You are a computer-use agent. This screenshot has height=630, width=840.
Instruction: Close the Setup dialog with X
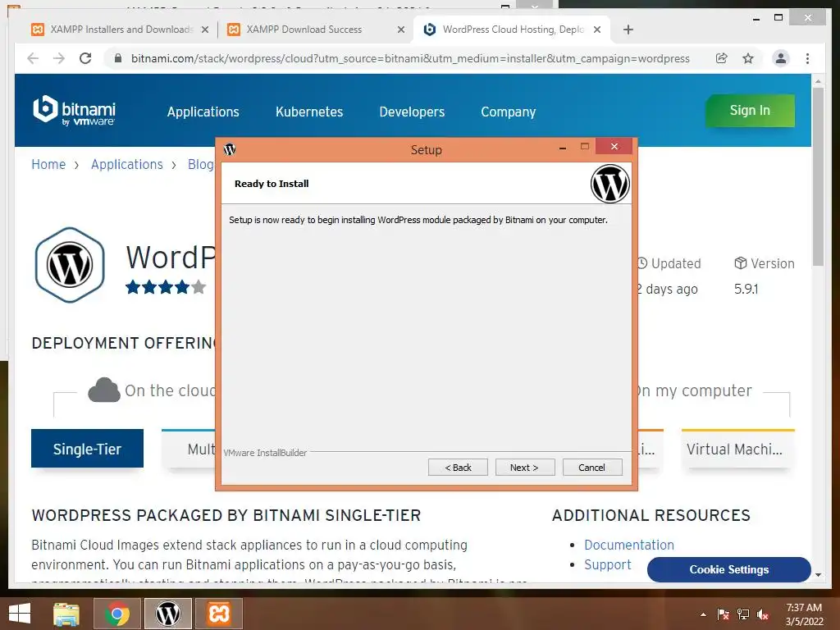[x=614, y=146]
